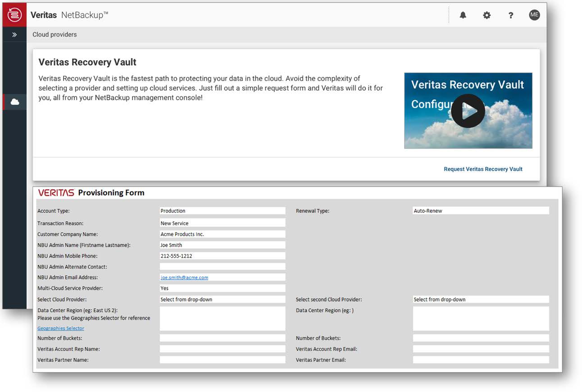
Task: Click the Veritas Partner Email field
Action: [481, 360]
